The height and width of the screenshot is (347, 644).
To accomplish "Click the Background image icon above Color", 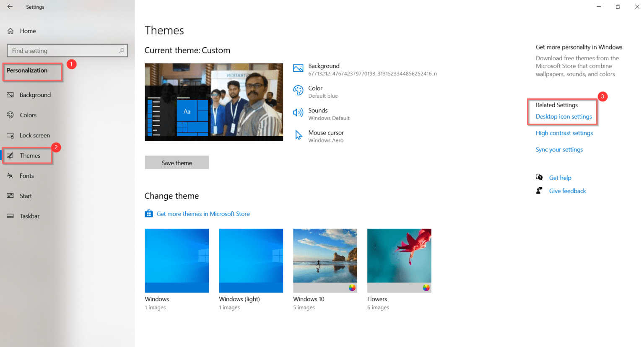I will coord(298,67).
